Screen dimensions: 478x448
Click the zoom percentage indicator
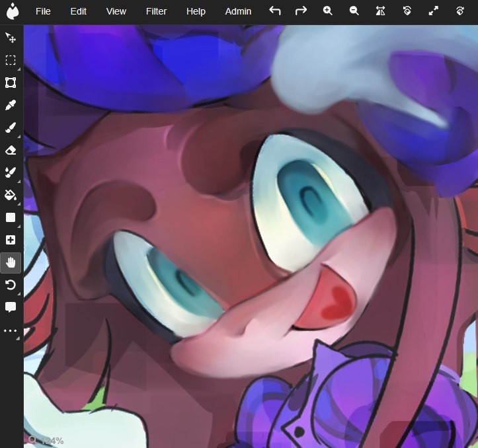47,440
